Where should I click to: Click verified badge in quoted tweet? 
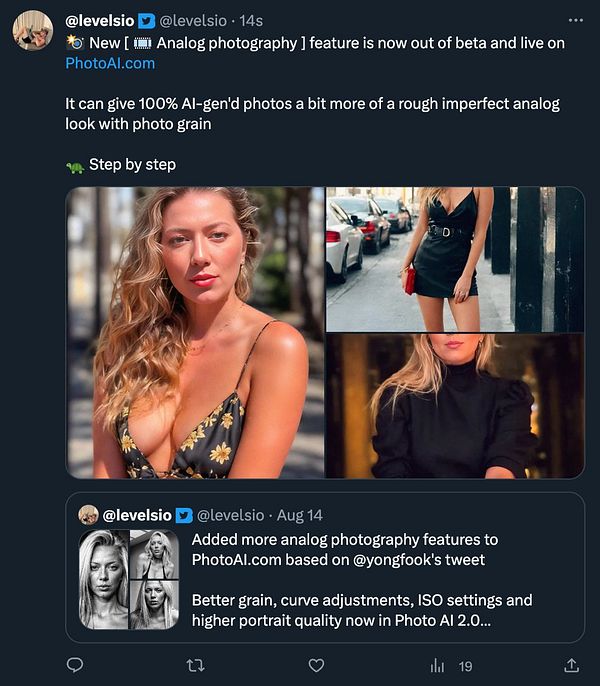(x=184, y=515)
